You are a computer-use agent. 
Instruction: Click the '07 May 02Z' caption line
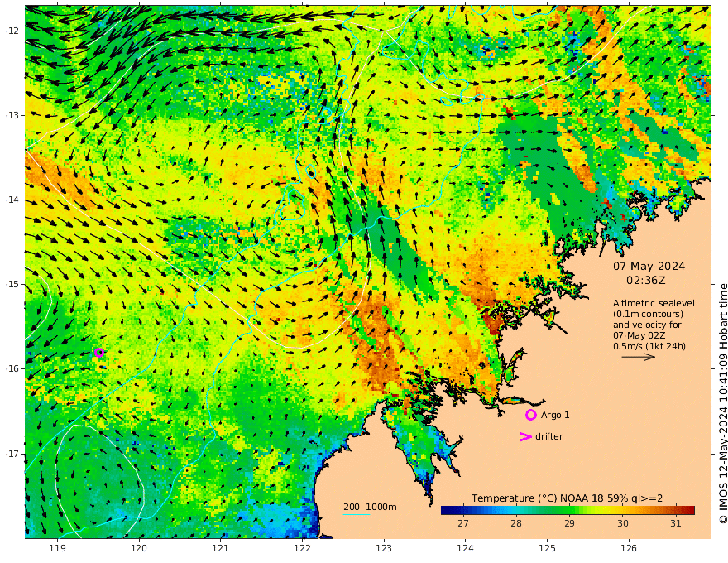coord(639,335)
